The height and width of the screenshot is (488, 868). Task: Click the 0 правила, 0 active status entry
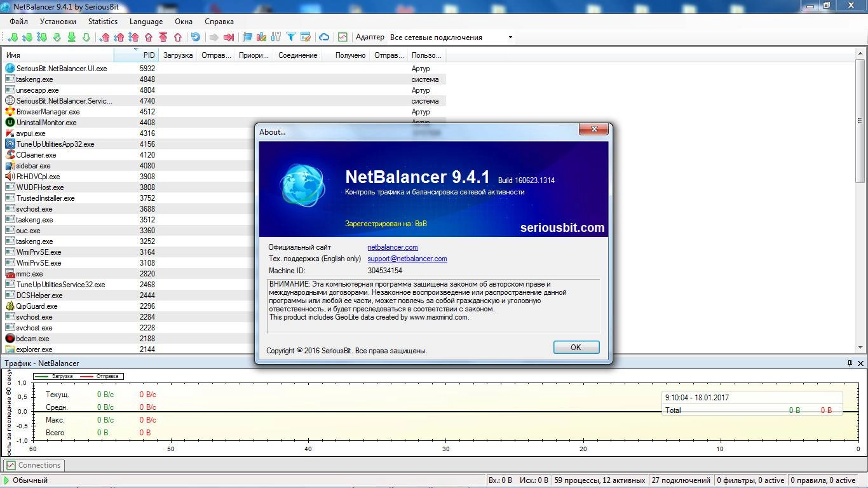pyautogui.click(x=823, y=480)
